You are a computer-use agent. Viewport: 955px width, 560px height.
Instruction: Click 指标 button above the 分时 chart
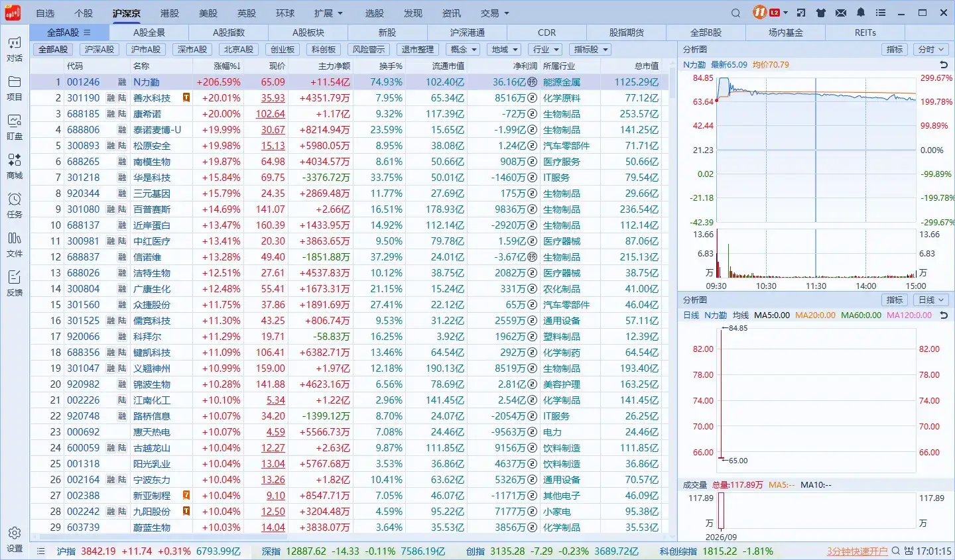pyautogui.click(x=895, y=49)
